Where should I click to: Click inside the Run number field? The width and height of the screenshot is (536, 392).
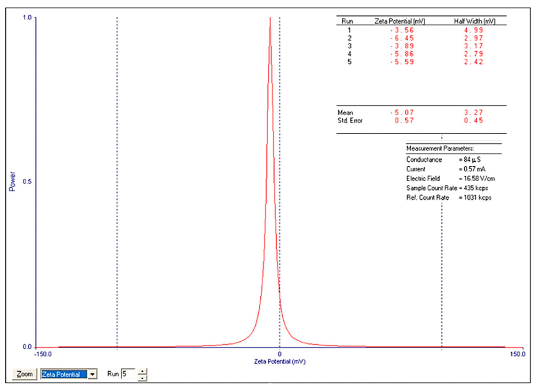[x=128, y=374]
